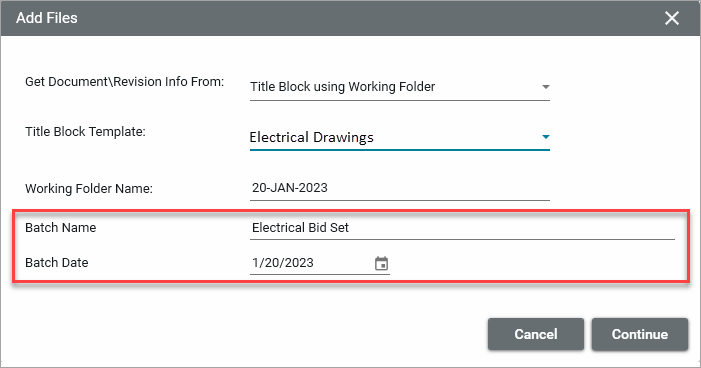Close the Add Files dialog with X
Screen dimensions: 701x368
(x=671, y=18)
